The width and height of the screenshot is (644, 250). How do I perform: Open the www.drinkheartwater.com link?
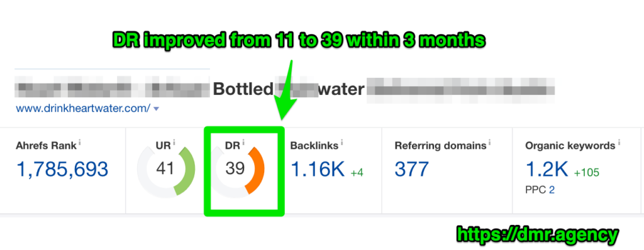pyautogui.click(x=84, y=109)
